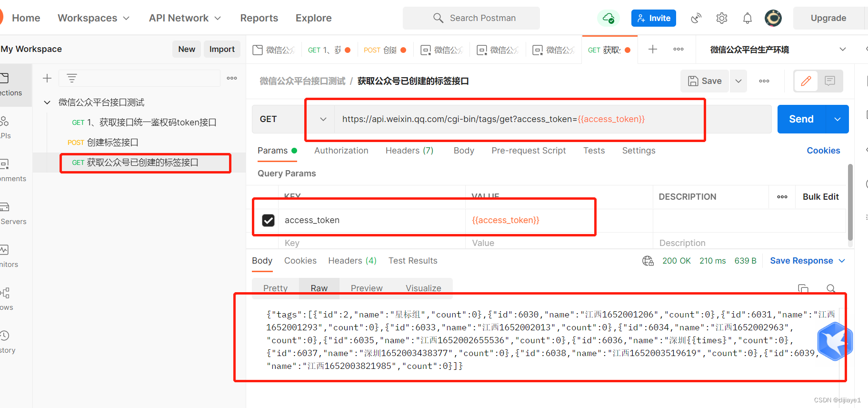View the response Cookies tab

point(300,261)
